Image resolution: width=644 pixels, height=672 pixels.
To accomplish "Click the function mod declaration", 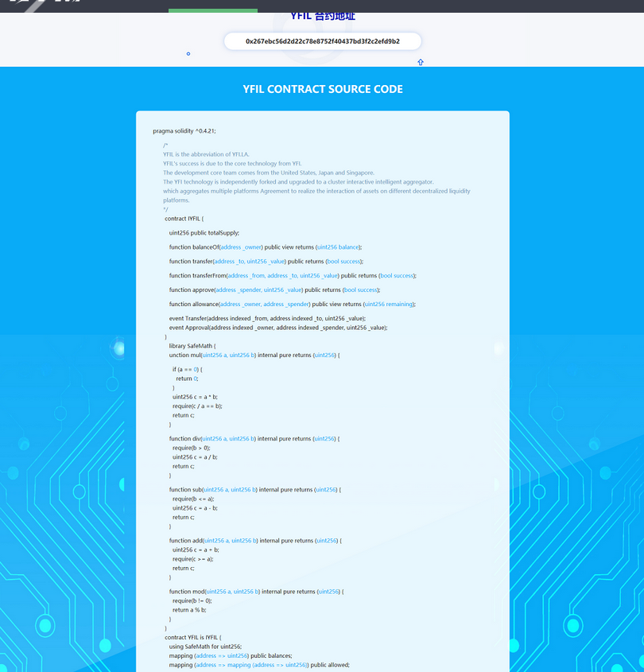I will [255, 592].
